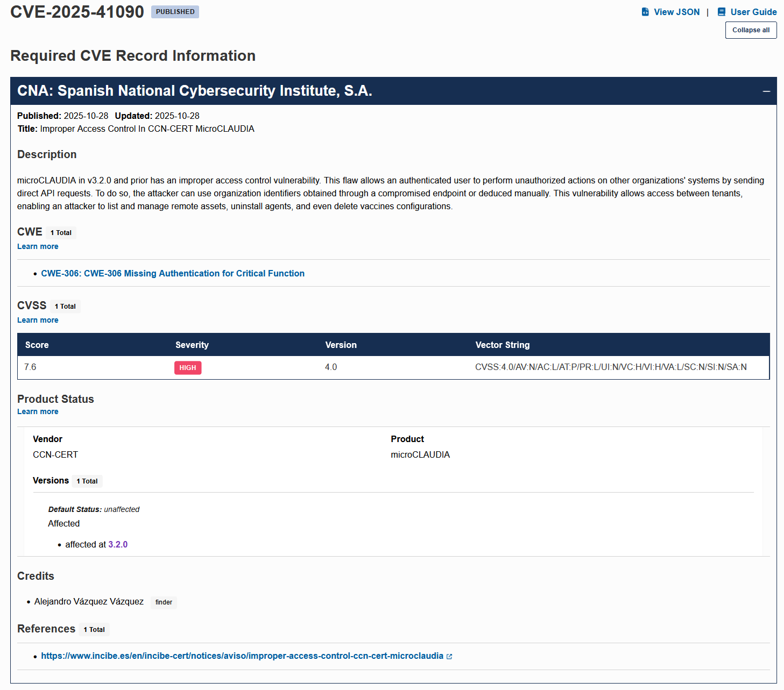
Task: Click the external link icon after the incibe URL
Action: pyautogui.click(x=449, y=657)
